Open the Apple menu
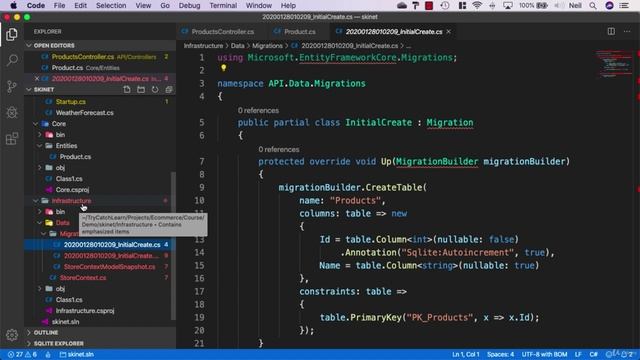Image resolution: width=640 pixels, height=360 pixels. [x=13, y=5]
